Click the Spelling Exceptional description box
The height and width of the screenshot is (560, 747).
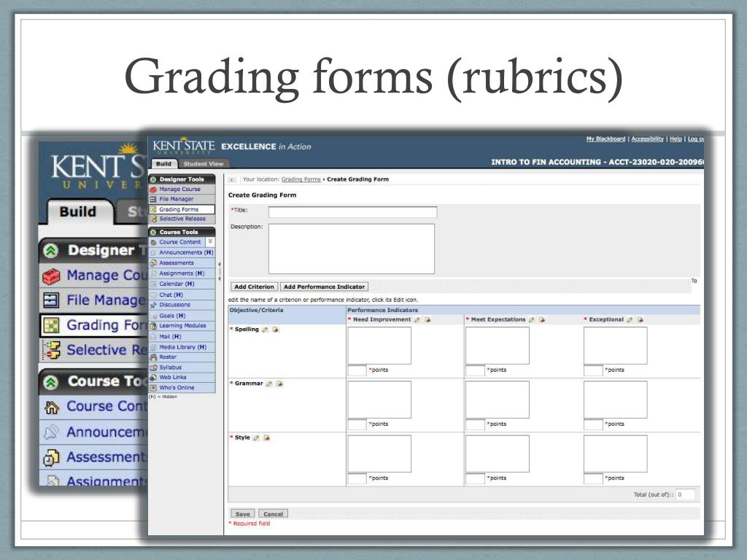(x=616, y=346)
